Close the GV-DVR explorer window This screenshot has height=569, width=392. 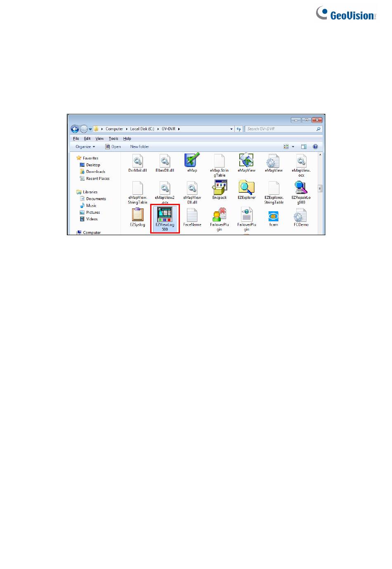coord(317,120)
